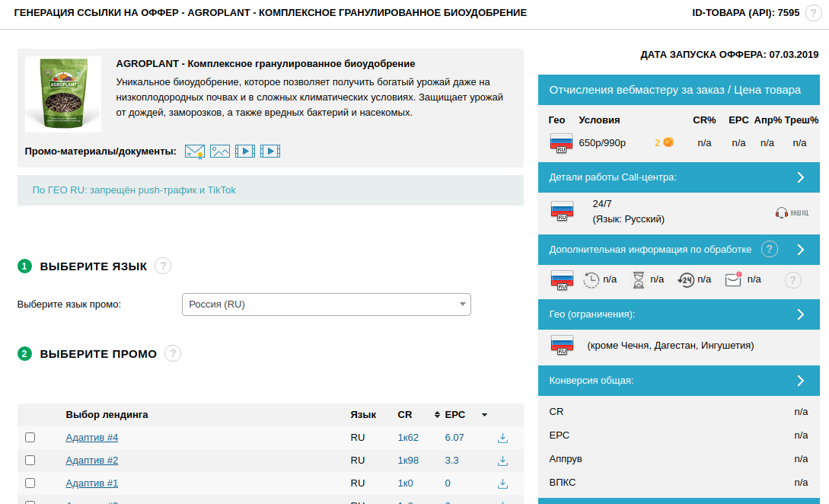
Task: Click the help icon beside ВЫБЕРИТЕ ПРОМО
Action: coord(173,353)
